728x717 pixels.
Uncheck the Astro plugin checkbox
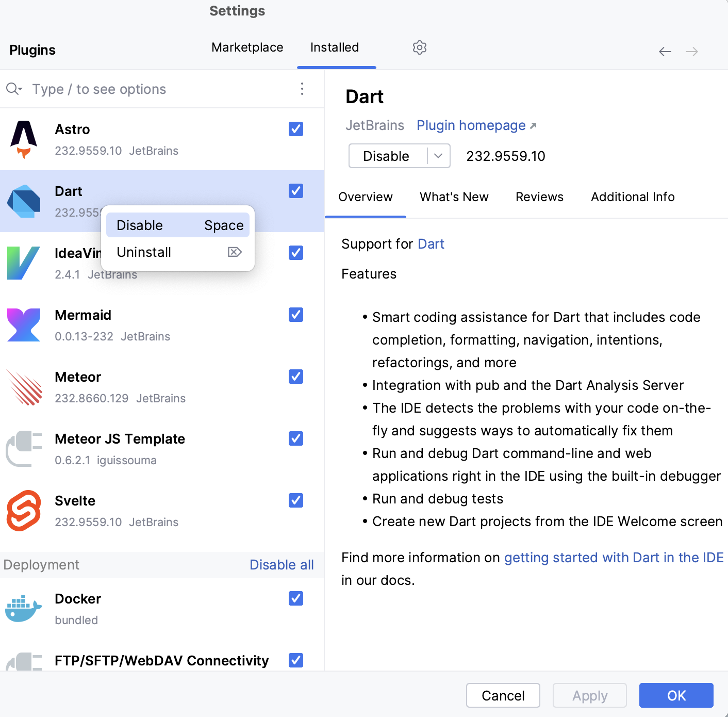296,129
